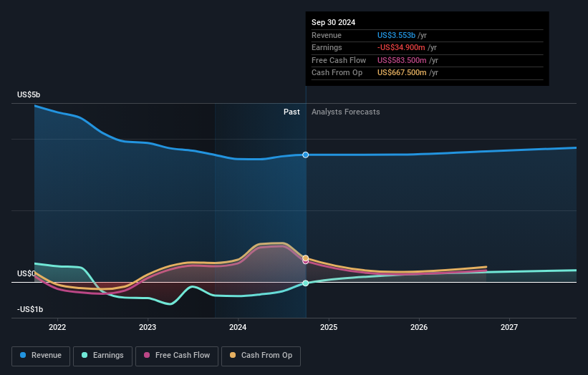
Task: Toggle the Earnings legend series
Action: (x=102, y=356)
